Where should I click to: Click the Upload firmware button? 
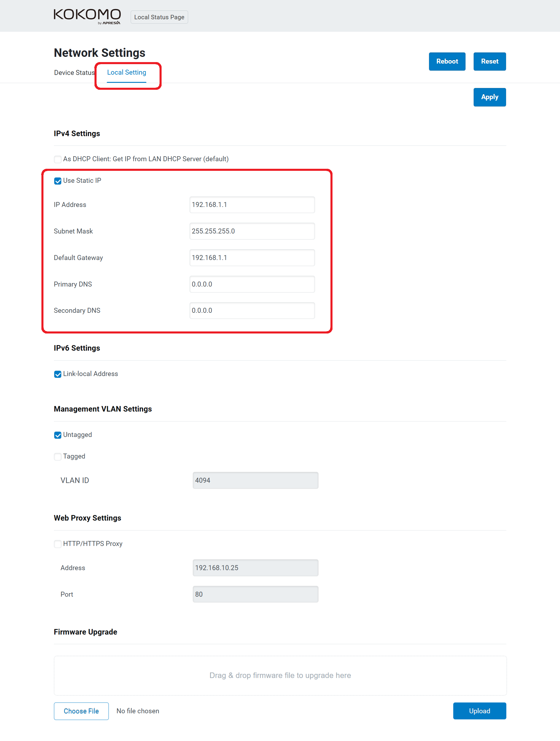tap(479, 711)
